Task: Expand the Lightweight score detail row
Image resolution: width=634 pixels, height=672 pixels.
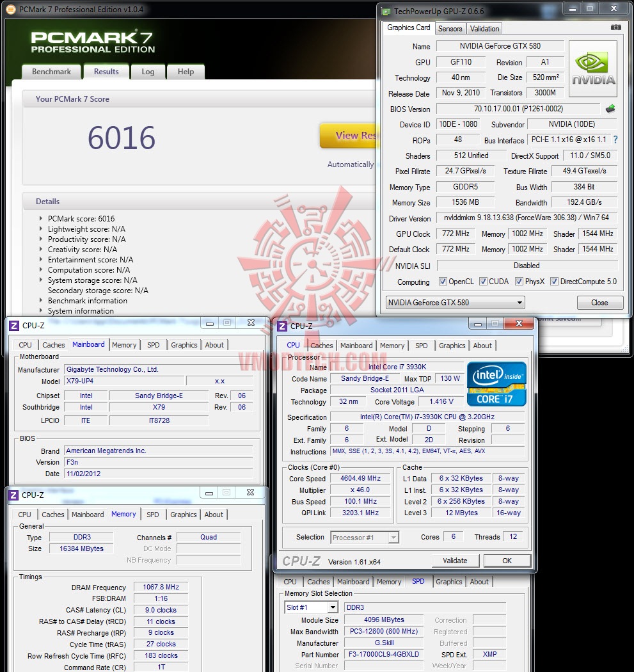Action: pyautogui.click(x=41, y=229)
